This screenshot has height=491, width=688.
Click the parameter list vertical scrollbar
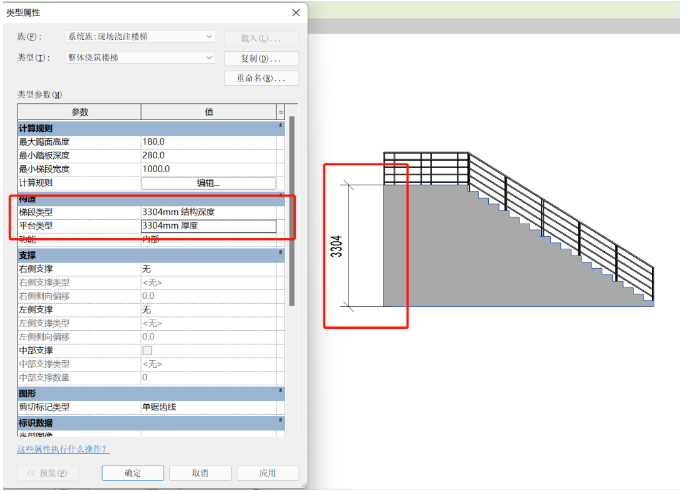click(x=292, y=211)
